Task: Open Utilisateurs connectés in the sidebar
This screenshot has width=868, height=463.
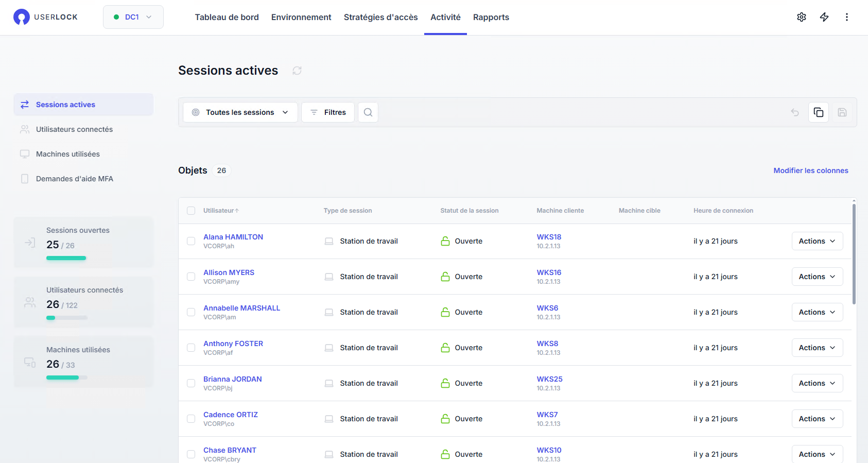Action: point(74,129)
